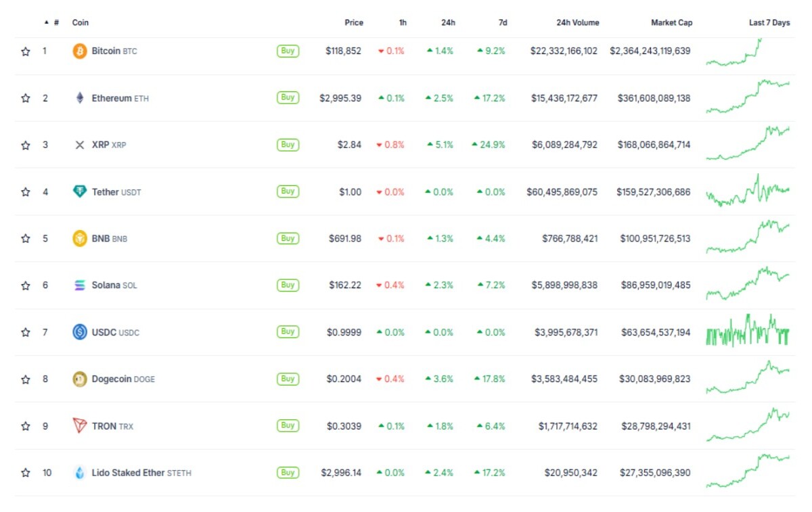812x512 pixels.
Task: Click the Ethereum diamond logo icon
Action: point(80,98)
